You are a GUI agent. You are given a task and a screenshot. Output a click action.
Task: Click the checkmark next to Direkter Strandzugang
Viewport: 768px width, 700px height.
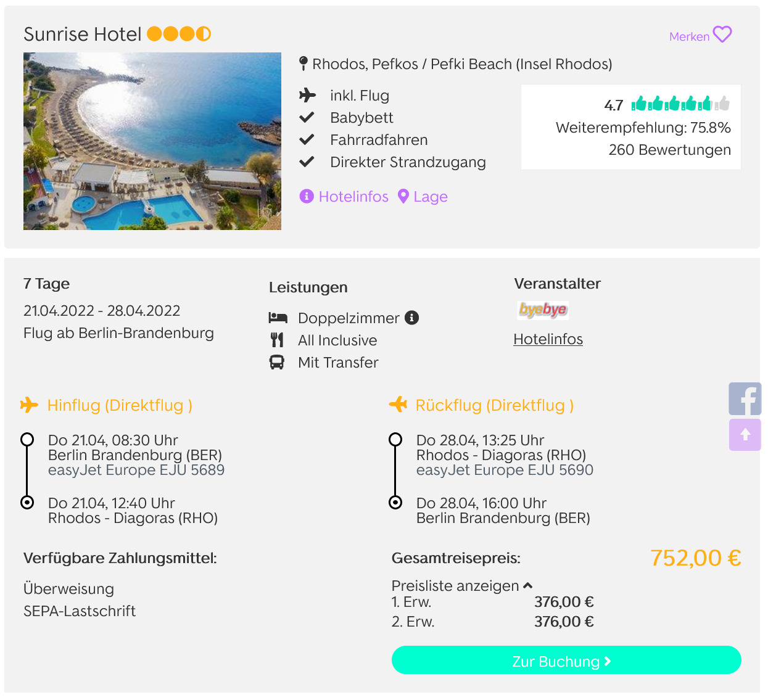pyautogui.click(x=307, y=162)
